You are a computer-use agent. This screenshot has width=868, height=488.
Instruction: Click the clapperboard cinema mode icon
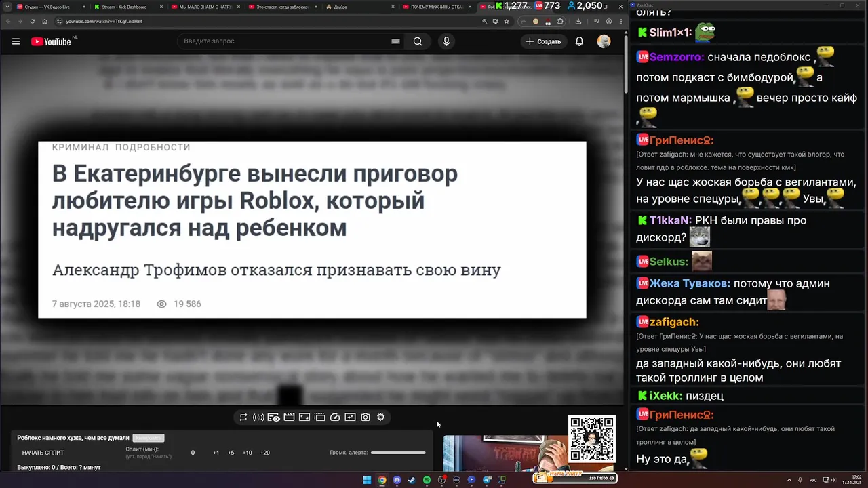[x=289, y=418]
